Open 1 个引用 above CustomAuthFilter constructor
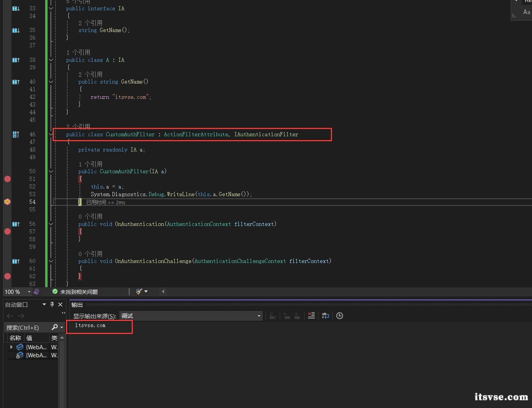The width and height of the screenshot is (532, 408). pyautogui.click(x=90, y=164)
